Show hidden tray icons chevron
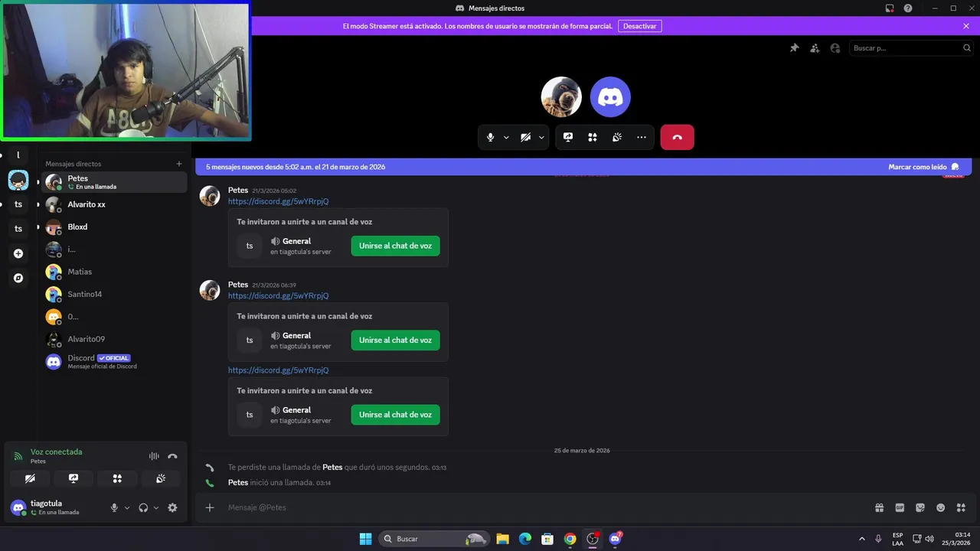Viewport: 980px width, 551px height. coord(862,539)
